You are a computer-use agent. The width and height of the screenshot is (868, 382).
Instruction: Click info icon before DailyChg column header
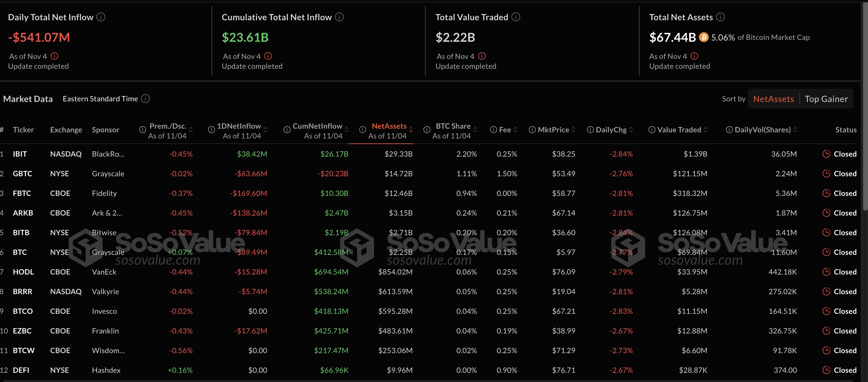point(590,130)
